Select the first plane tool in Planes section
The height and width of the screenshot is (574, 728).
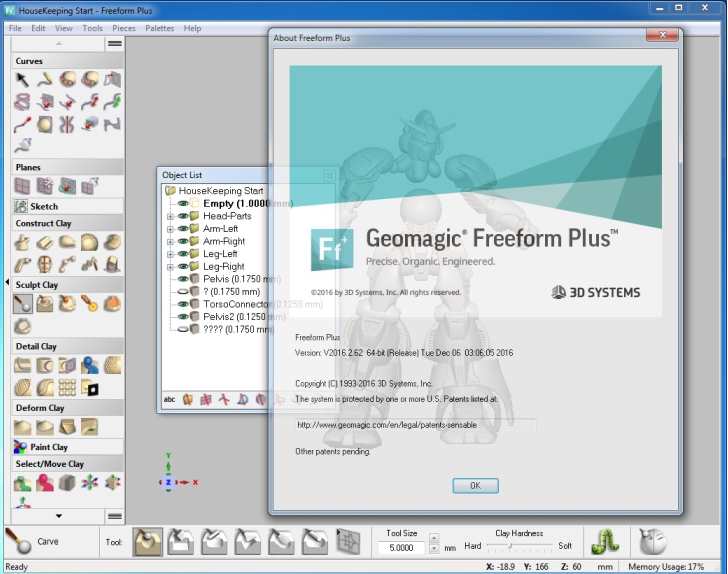point(22,186)
